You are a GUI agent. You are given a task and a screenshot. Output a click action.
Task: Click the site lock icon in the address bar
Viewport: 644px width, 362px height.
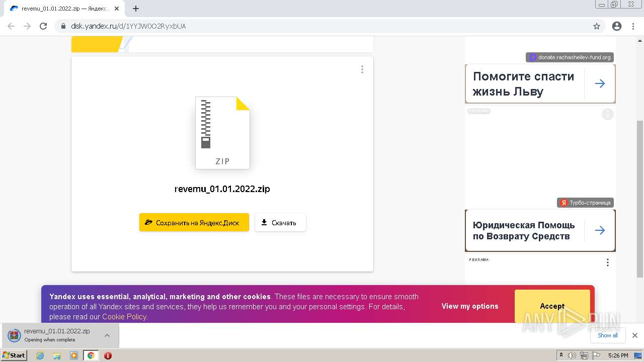click(63, 26)
